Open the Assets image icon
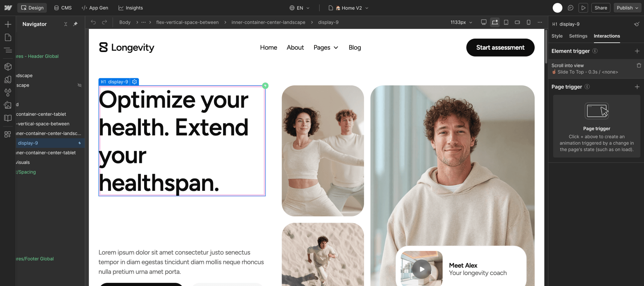This screenshot has width=644, height=286. tap(8, 105)
